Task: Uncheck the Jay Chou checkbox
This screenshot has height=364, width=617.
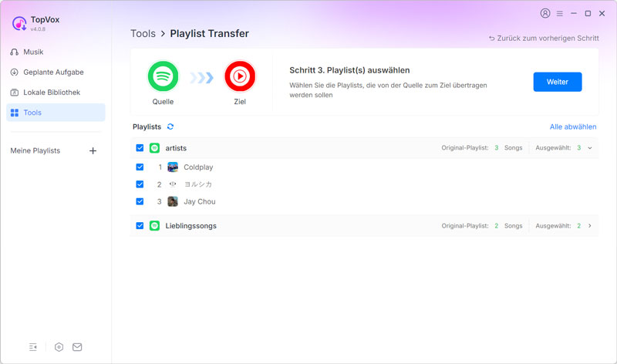Action: point(140,201)
